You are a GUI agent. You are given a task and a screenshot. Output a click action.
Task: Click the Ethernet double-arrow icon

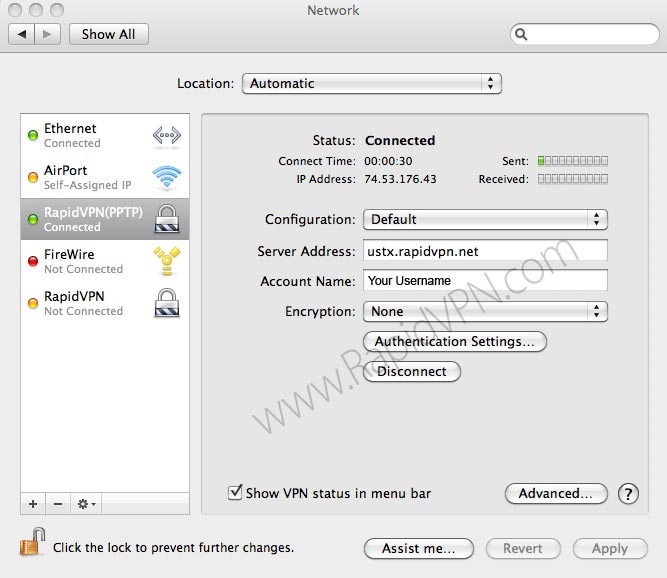pos(167,136)
